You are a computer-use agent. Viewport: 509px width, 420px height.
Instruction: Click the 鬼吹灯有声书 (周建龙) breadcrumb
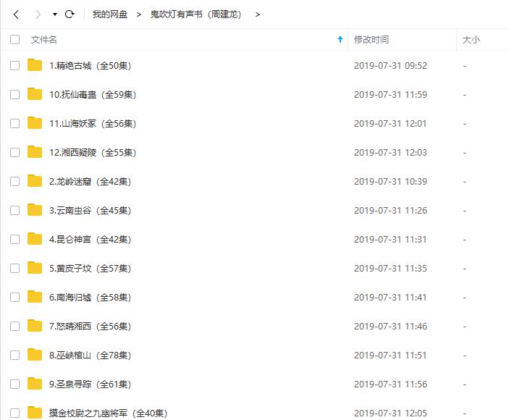(x=195, y=14)
